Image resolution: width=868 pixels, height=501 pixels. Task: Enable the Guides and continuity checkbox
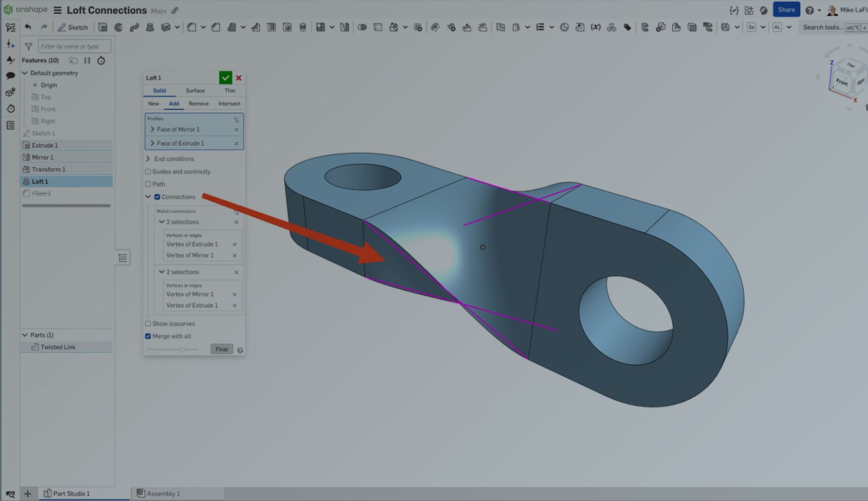point(148,172)
